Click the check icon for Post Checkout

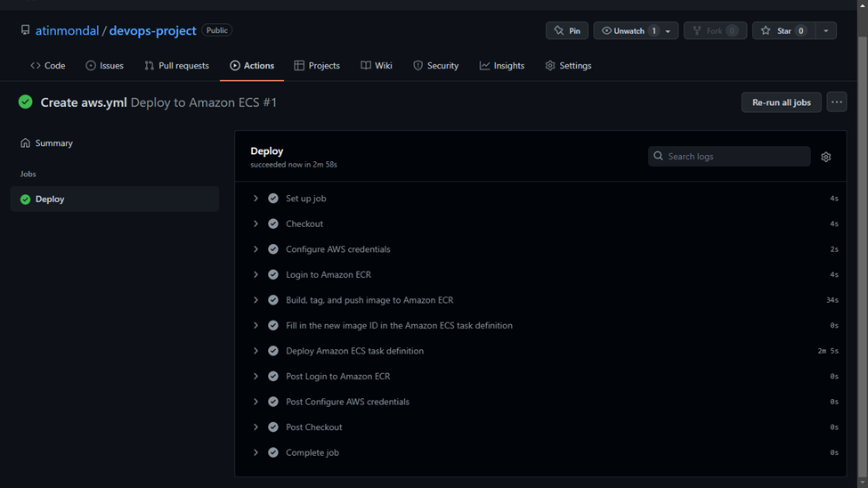click(x=273, y=427)
